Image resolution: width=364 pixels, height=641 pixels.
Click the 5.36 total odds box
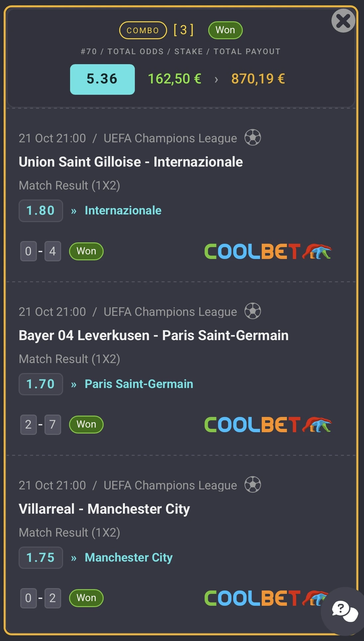tap(102, 79)
